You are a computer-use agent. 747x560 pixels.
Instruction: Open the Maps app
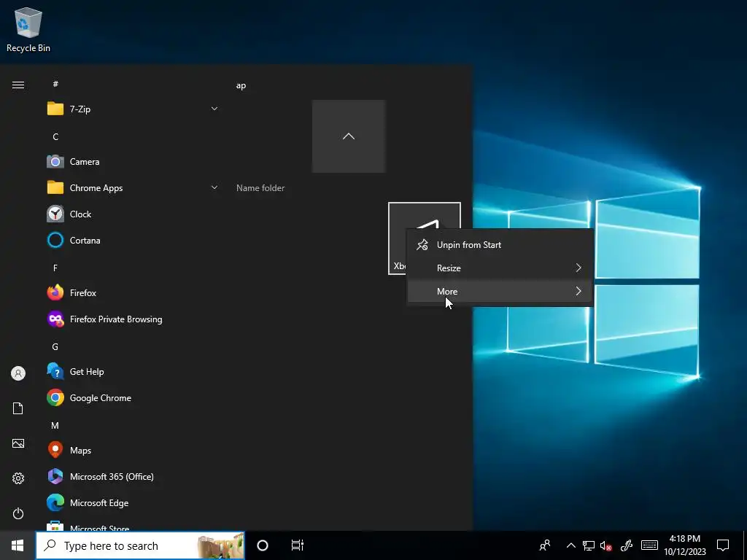click(x=133, y=450)
